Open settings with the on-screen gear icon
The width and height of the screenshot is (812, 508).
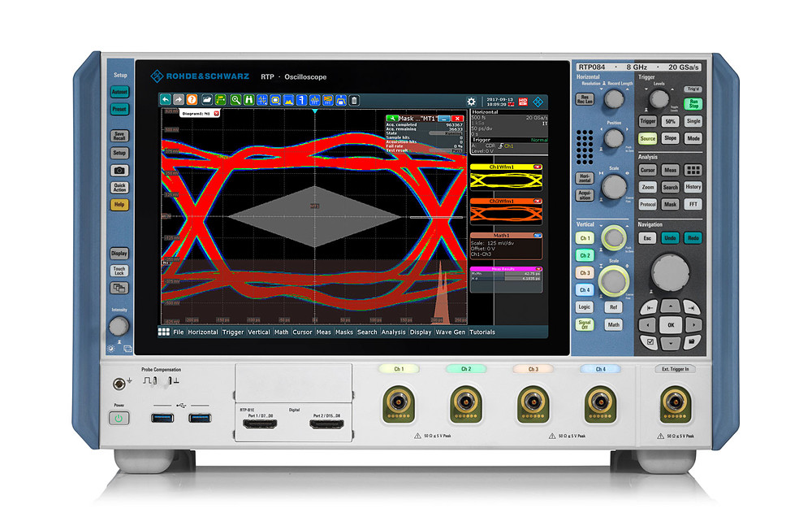pos(471,102)
